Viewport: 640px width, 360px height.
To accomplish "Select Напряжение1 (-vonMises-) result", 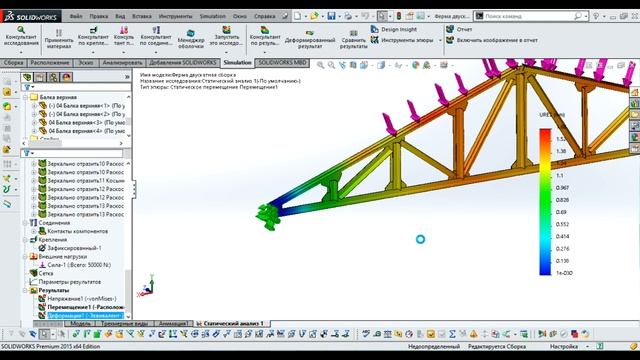I will coord(78,299).
